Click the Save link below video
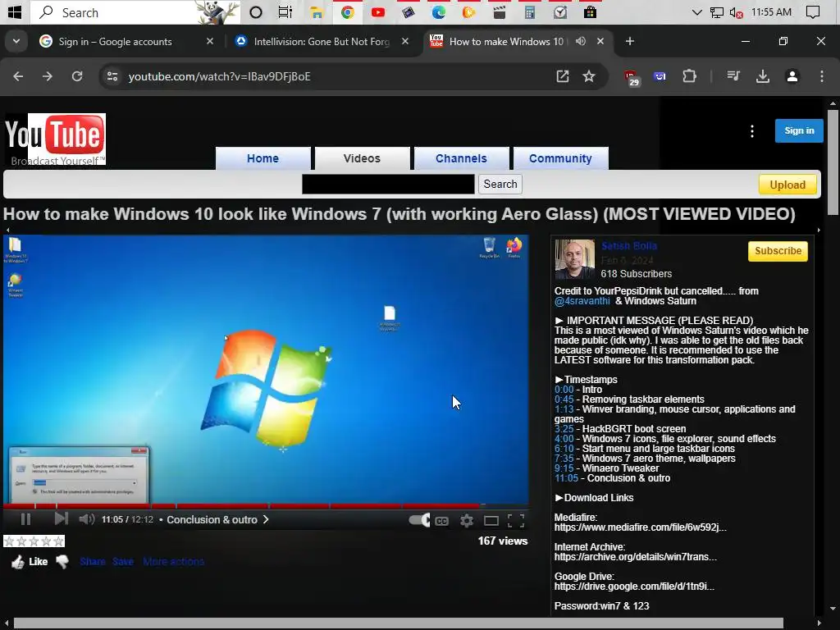This screenshot has height=630, width=840. tap(123, 561)
